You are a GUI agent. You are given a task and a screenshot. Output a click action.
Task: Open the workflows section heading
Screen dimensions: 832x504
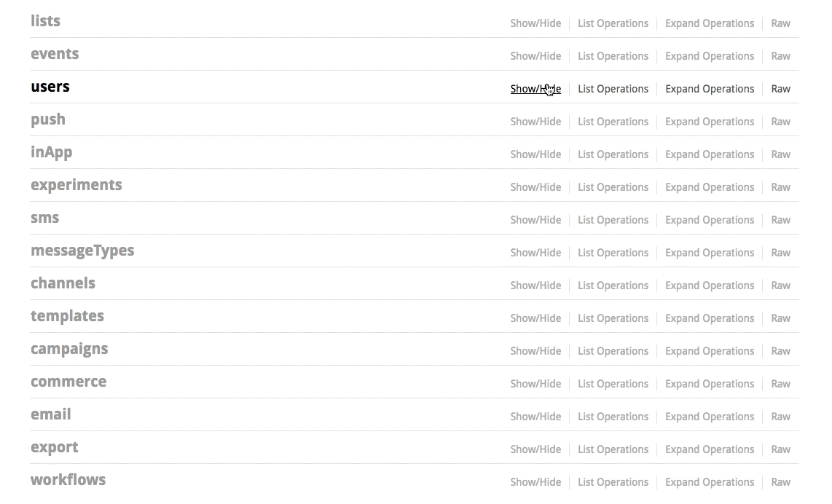68,480
